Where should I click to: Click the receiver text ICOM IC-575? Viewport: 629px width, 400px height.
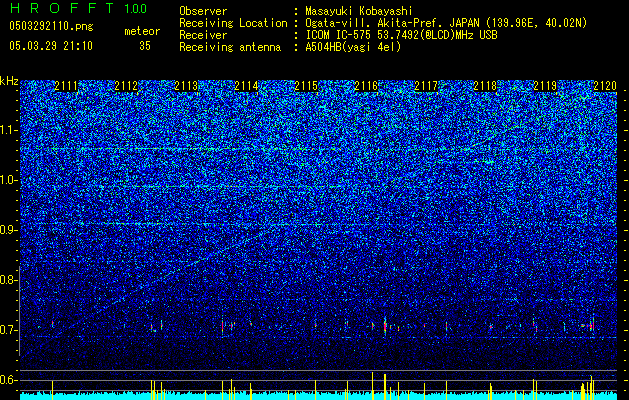pos(339,35)
